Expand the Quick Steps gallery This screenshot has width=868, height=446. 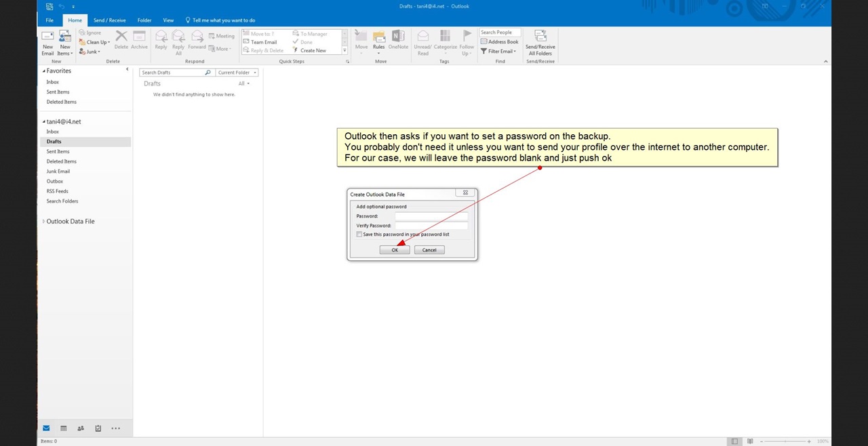344,51
